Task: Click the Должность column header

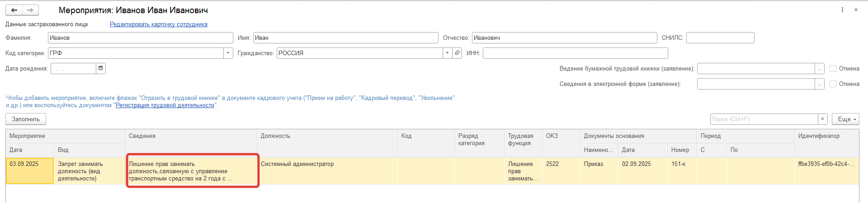Action: tap(275, 136)
